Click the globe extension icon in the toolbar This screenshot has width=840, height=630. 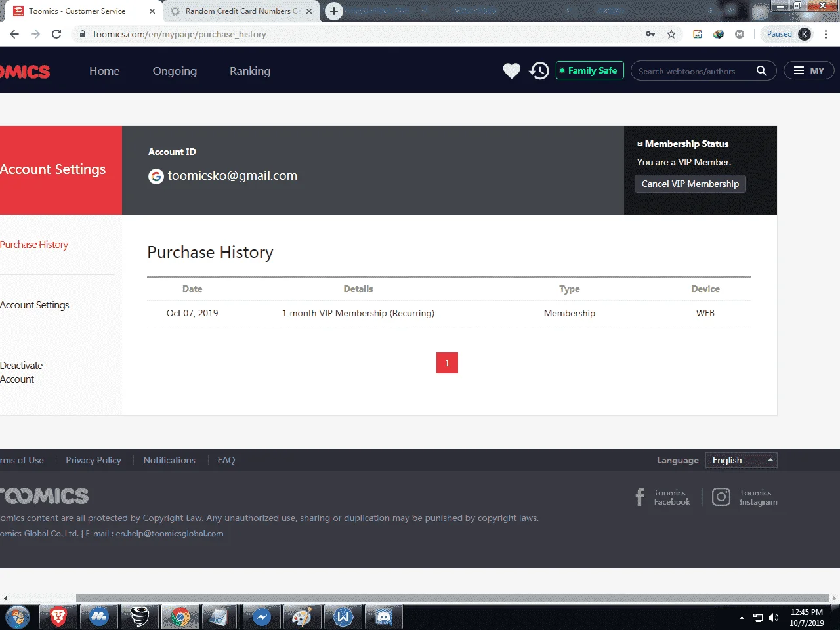coord(719,34)
